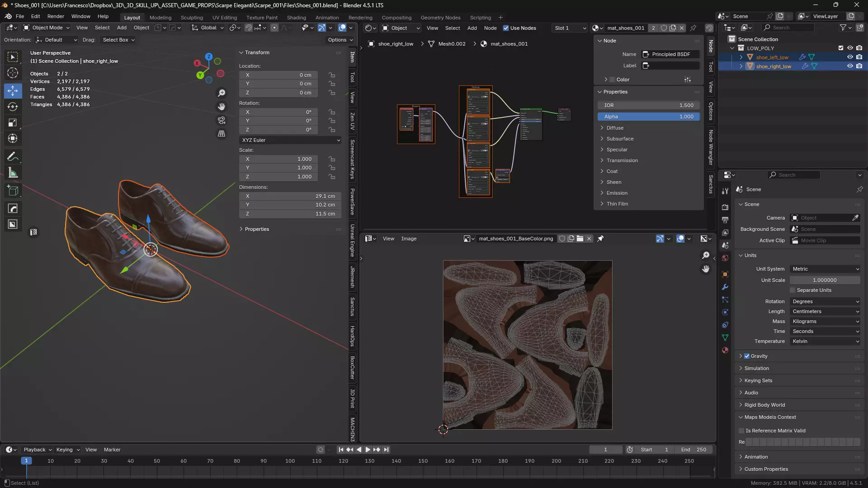Select the Rotate tool in toolbar

click(13, 107)
